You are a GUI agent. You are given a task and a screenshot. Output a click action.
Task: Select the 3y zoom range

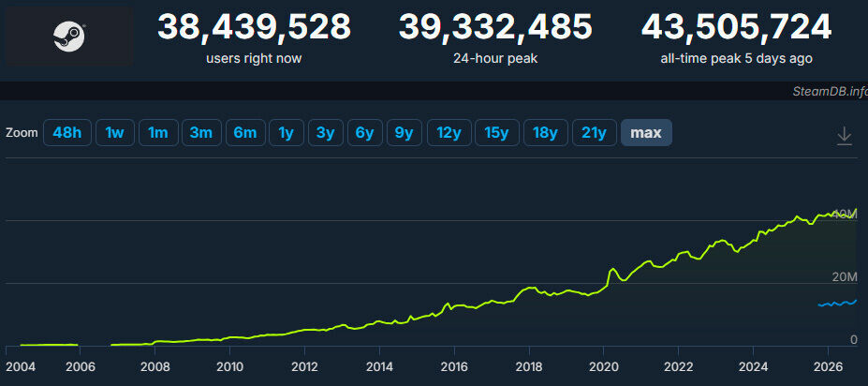tap(326, 133)
